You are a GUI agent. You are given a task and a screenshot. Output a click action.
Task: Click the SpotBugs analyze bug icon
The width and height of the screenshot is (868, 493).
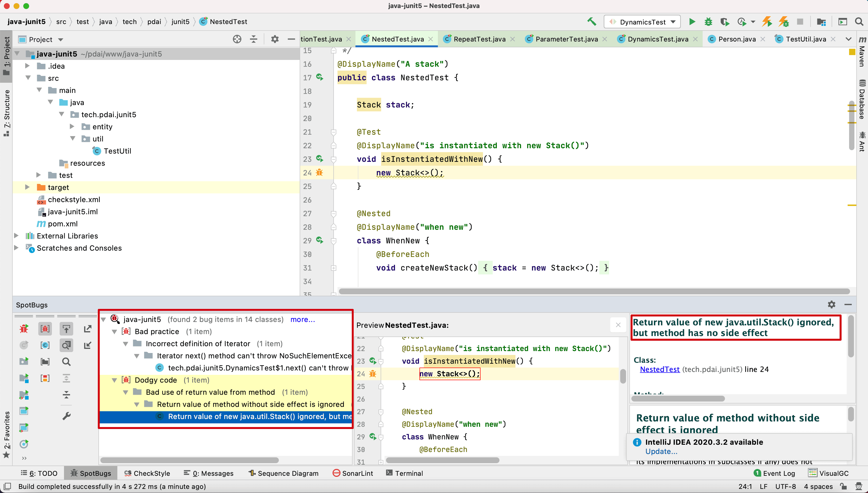click(24, 329)
